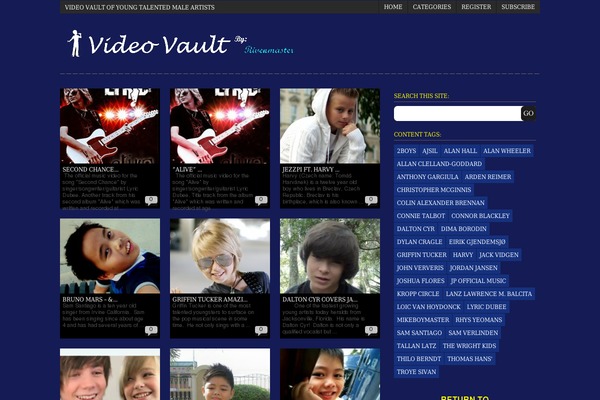The image size is (600, 400).
Task: Select the Anthony Gargiula tag
Action: pos(427,177)
